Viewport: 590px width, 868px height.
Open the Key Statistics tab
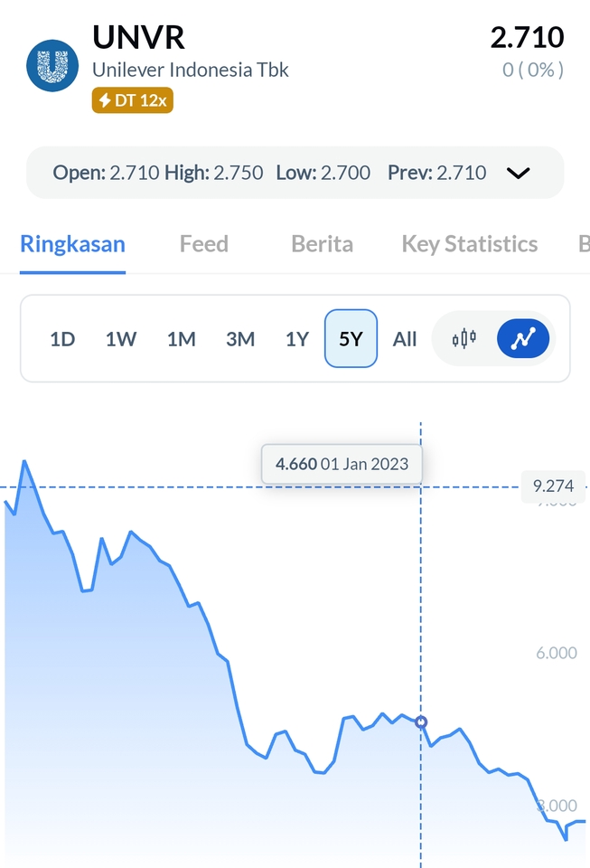(x=469, y=243)
